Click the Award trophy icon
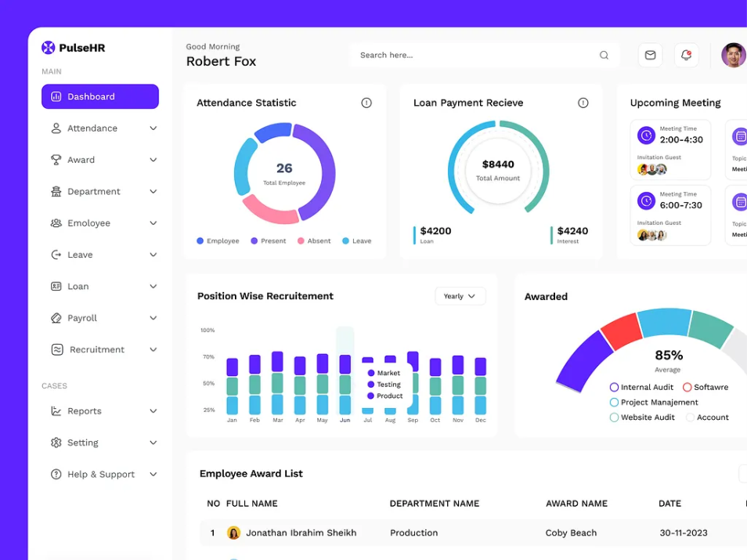The width and height of the screenshot is (747, 560). click(x=56, y=160)
